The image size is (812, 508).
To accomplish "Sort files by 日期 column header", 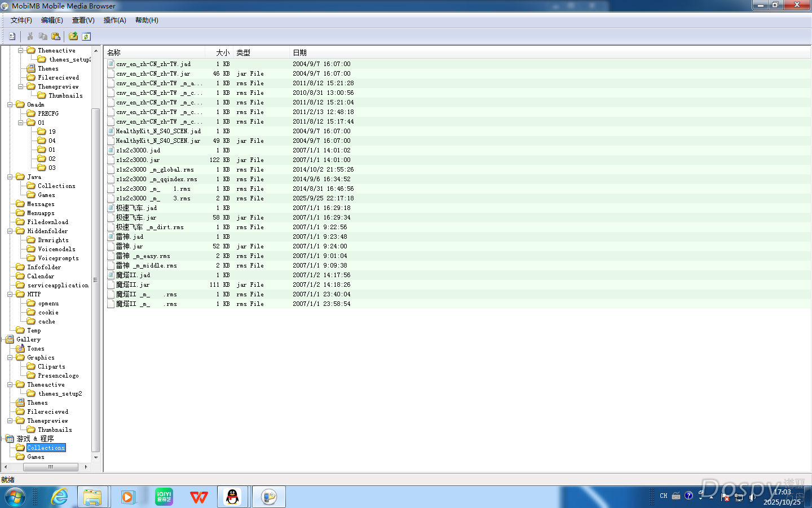I will click(299, 52).
